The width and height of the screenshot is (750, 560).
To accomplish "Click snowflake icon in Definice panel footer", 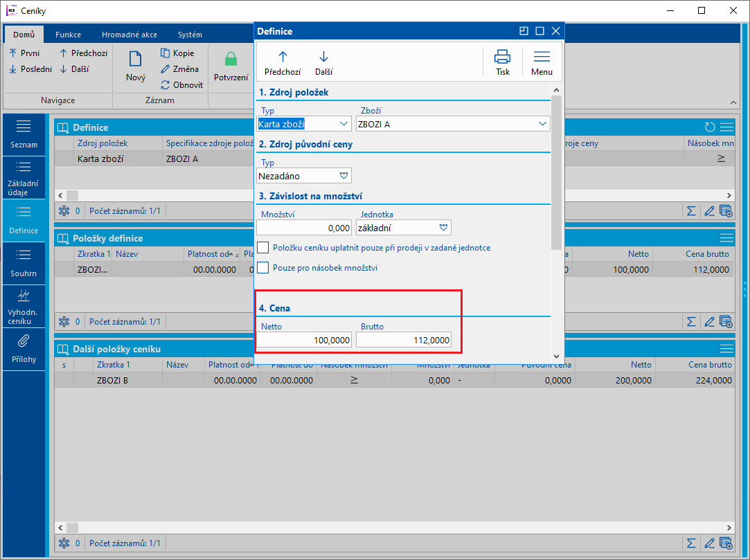I will point(64,211).
